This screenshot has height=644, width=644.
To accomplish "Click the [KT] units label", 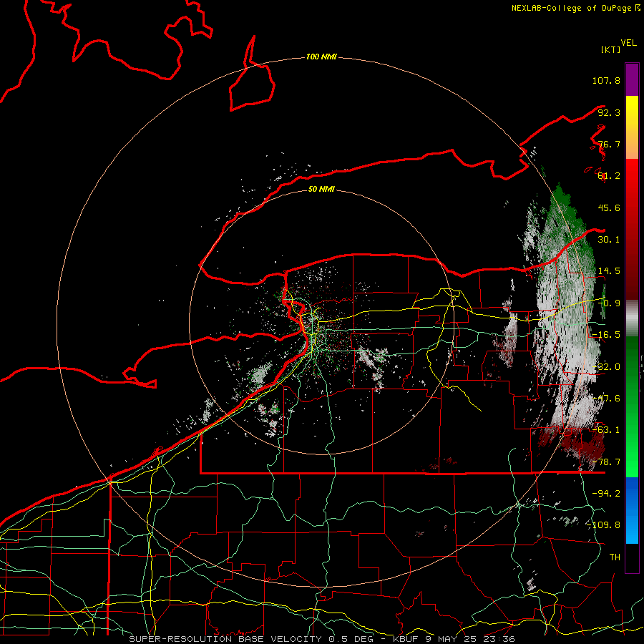I will 610,49.
